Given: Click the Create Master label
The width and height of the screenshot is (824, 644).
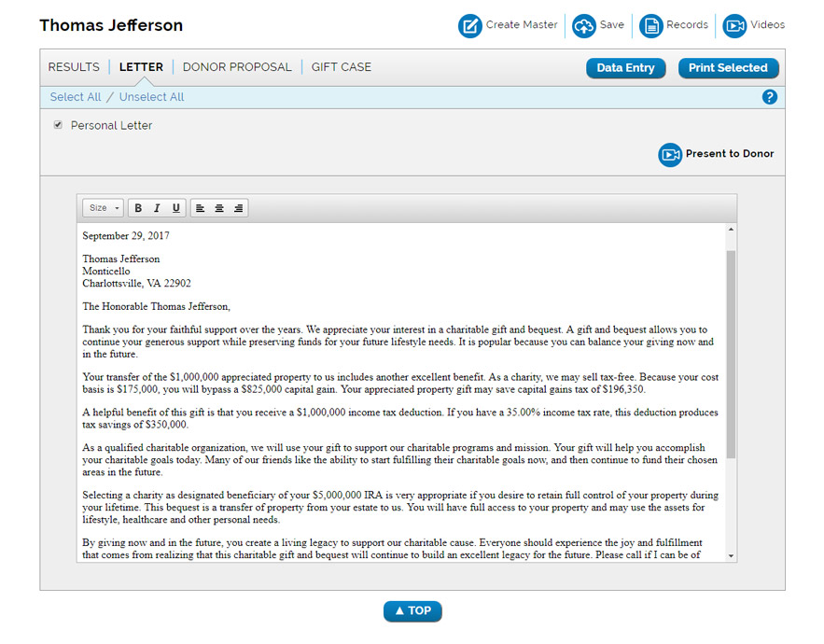Looking at the screenshot, I should [522, 24].
